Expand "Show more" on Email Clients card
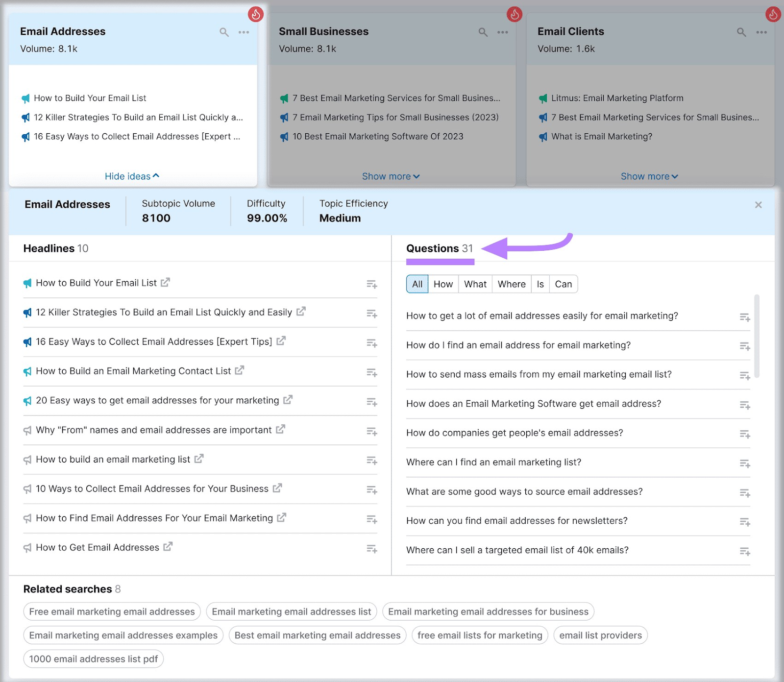 point(649,176)
